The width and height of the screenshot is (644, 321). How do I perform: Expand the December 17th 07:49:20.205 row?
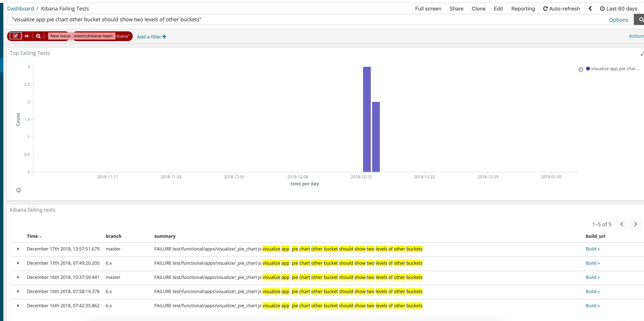(x=18, y=263)
